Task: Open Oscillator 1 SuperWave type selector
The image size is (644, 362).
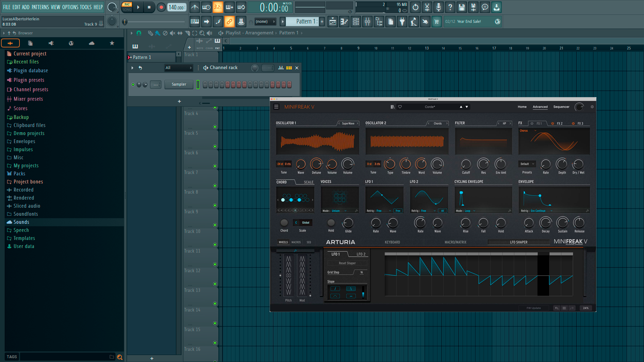Action: pos(348,123)
